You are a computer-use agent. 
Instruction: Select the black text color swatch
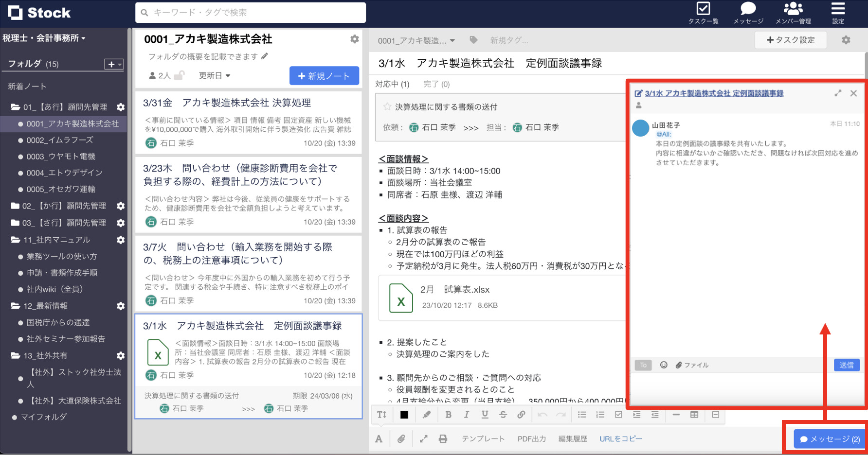[x=404, y=415]
